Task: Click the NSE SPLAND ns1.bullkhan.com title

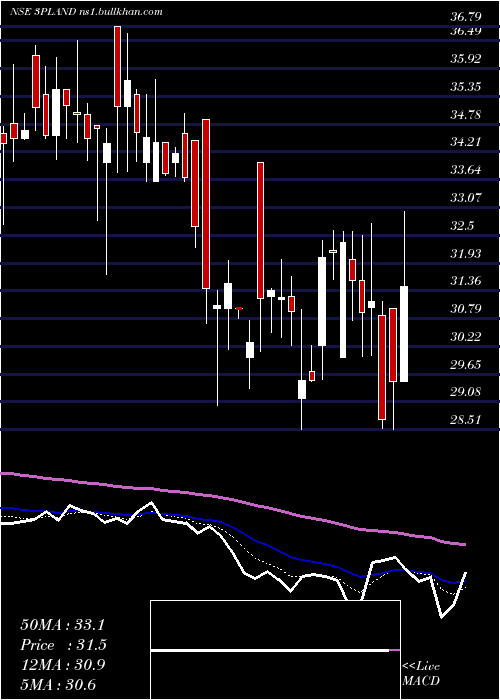Action: click(x=86, y=12)
